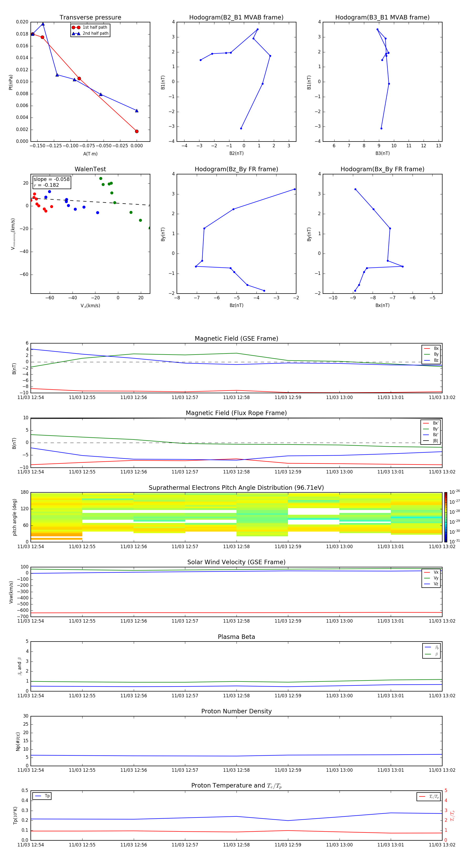
Task: Click 'Vy' in solar wind velocity legend
Action: click(x=436, y=578)
